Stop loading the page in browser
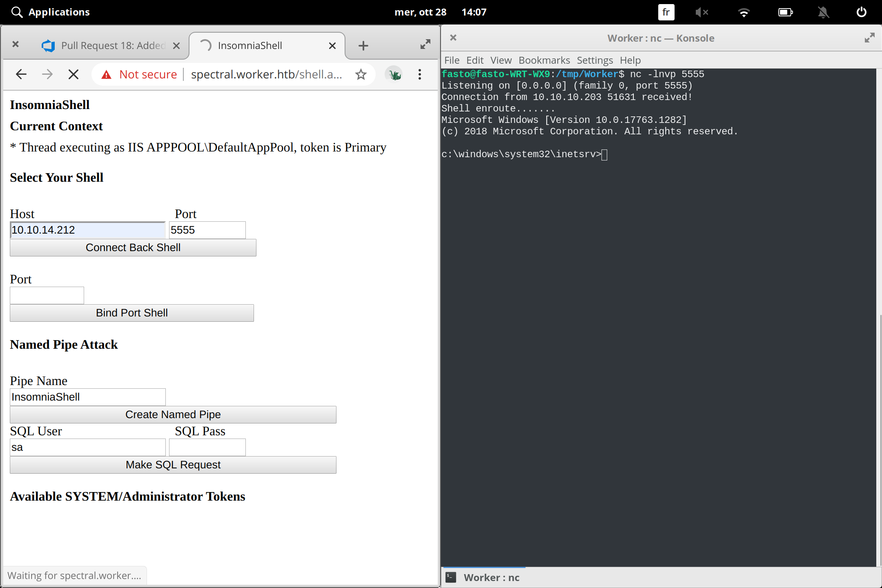Screen dimensions: 882x588 [x=73, y=74]
